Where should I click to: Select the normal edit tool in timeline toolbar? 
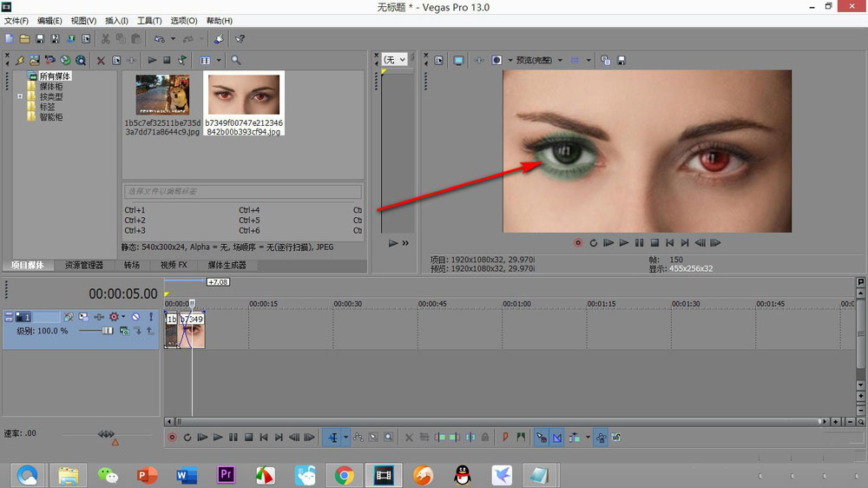pyautogui.click(x=332, y=438)
